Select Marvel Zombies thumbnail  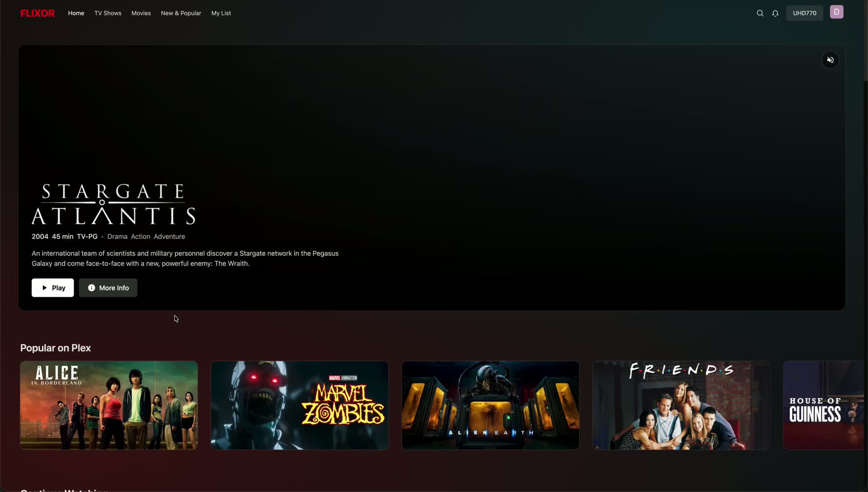tap(300, 405)
